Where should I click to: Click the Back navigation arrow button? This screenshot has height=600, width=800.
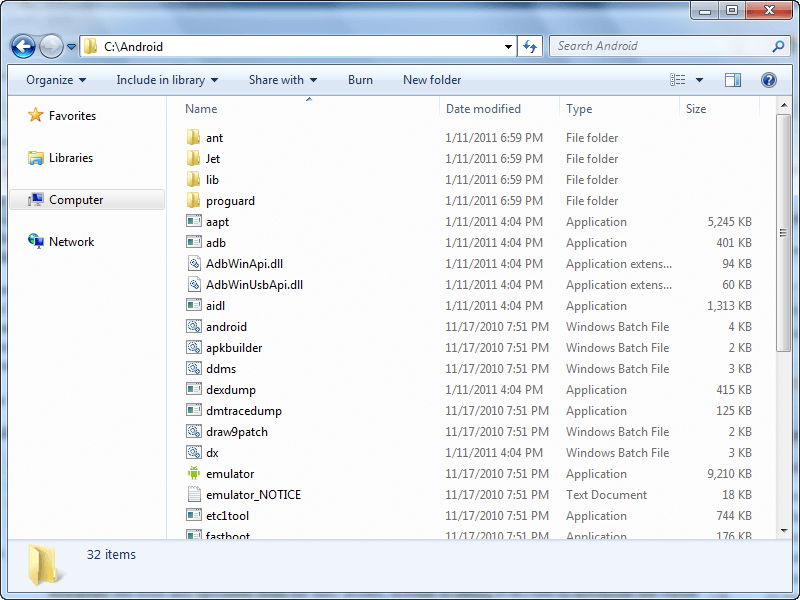24,46
